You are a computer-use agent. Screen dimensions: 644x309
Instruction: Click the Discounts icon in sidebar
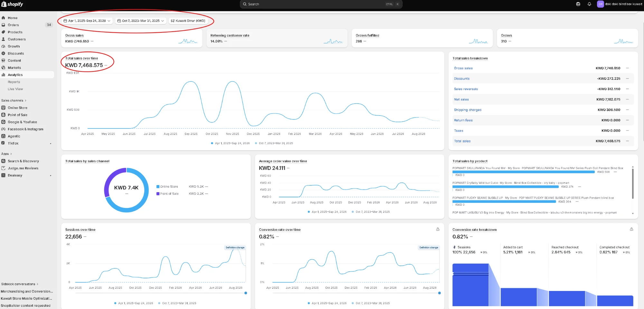coord(3,53)
